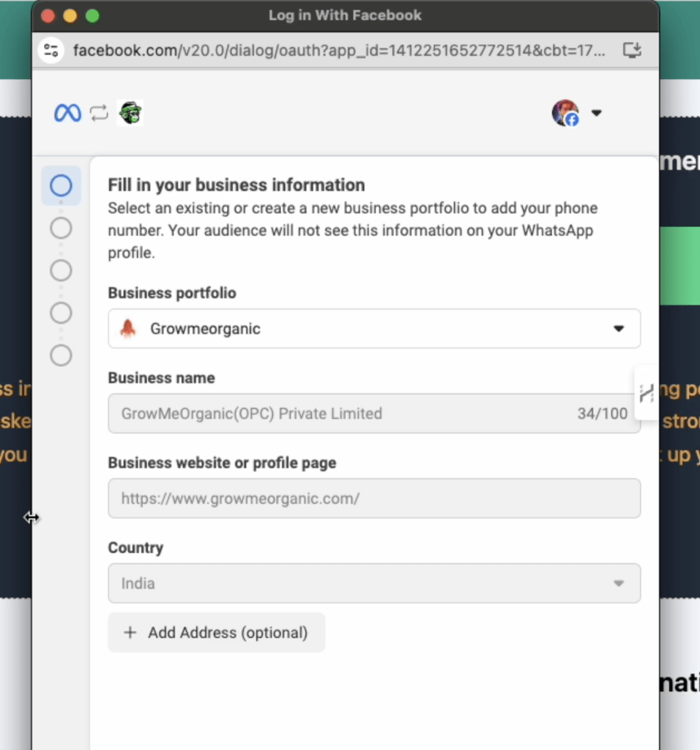The height and width of the screenshot is (750, 700).
Task: Click the yellow window minimize button
Action: 70,16
